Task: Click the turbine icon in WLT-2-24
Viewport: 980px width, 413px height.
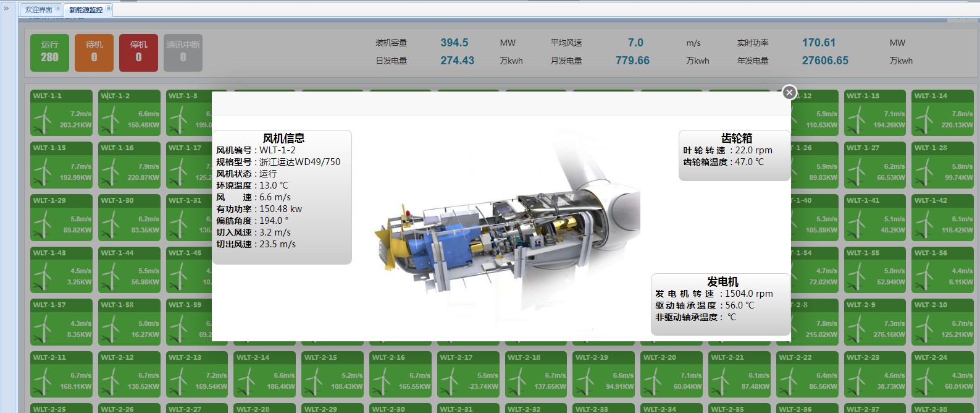Action: (x=924, y=381)
